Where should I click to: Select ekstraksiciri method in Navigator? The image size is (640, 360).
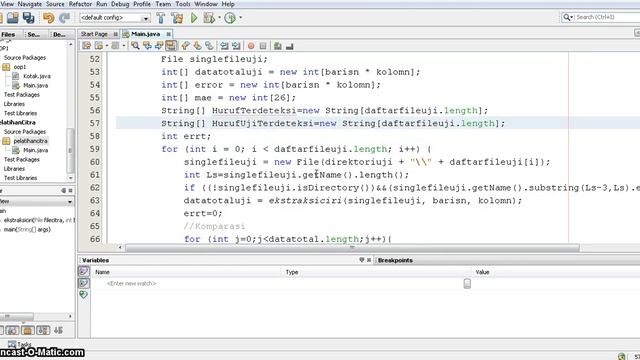click(39, 220)
